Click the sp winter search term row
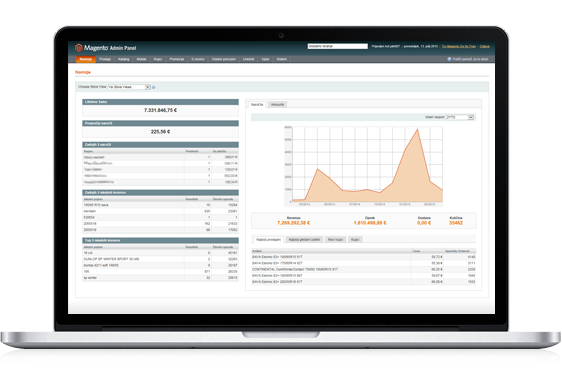Screen dimensions: 562x374 161,278
